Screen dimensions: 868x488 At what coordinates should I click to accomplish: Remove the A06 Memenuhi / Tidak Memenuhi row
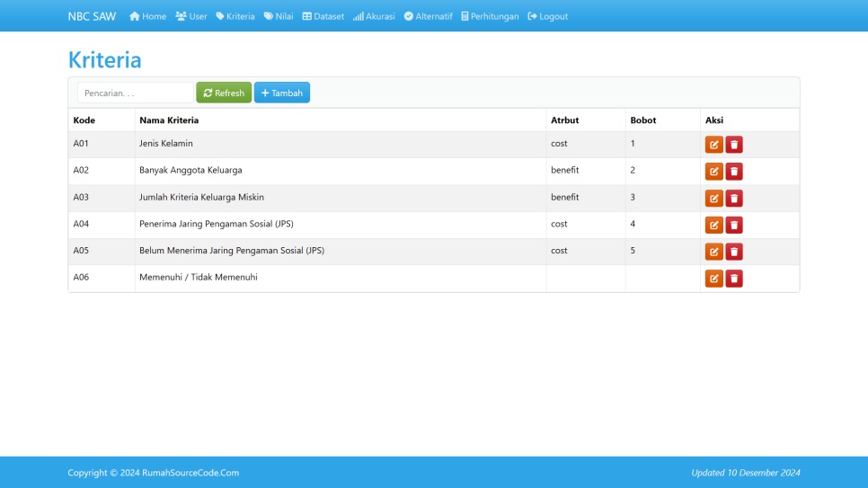(x=734, y=279)
